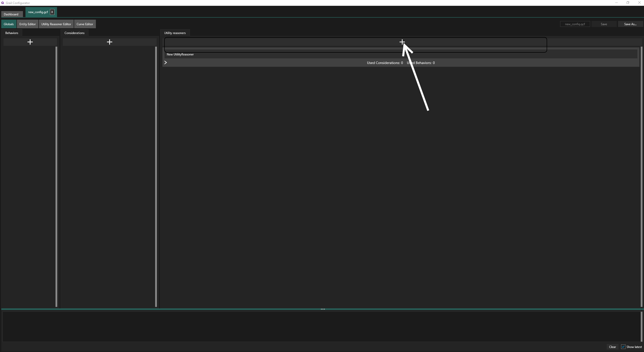
Task: Toggle the Show latest checkbox
Action: [x=623, y=347]
